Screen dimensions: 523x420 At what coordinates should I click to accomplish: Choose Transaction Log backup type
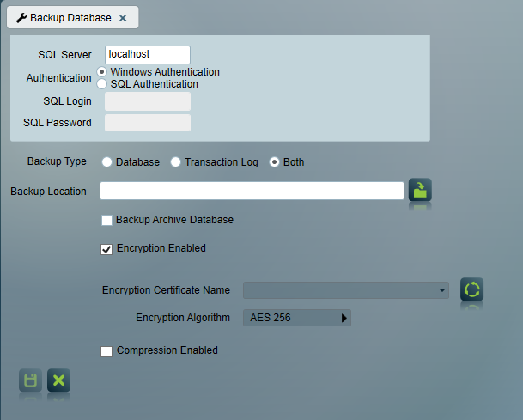coord(175,162)
